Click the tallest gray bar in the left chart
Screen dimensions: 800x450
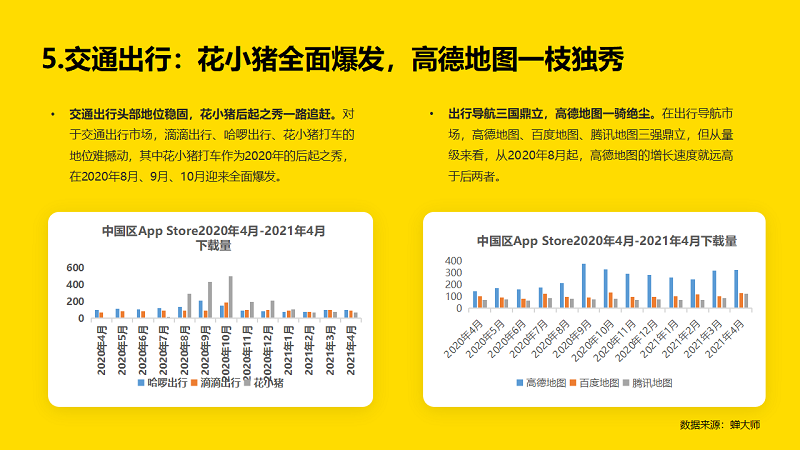tap(230, 297)
